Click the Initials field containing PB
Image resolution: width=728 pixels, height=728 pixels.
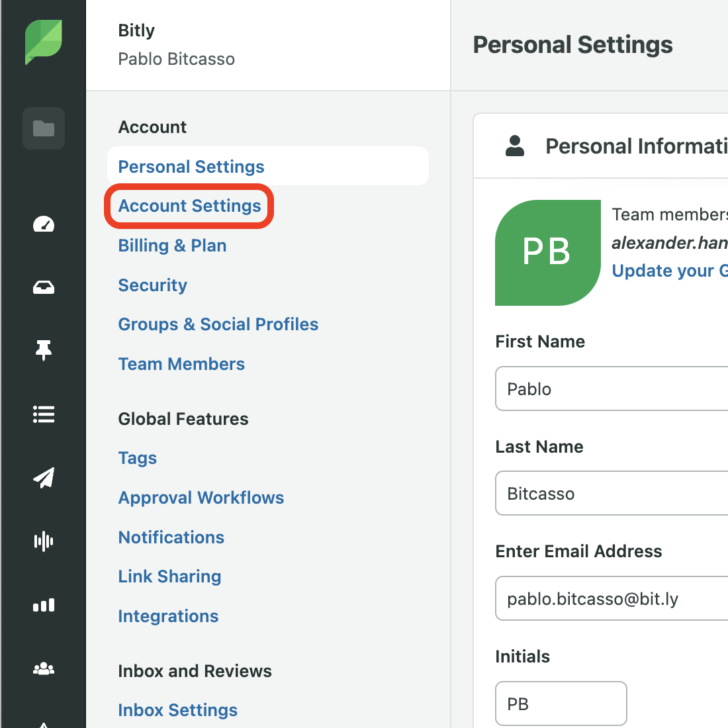(561, 704)
